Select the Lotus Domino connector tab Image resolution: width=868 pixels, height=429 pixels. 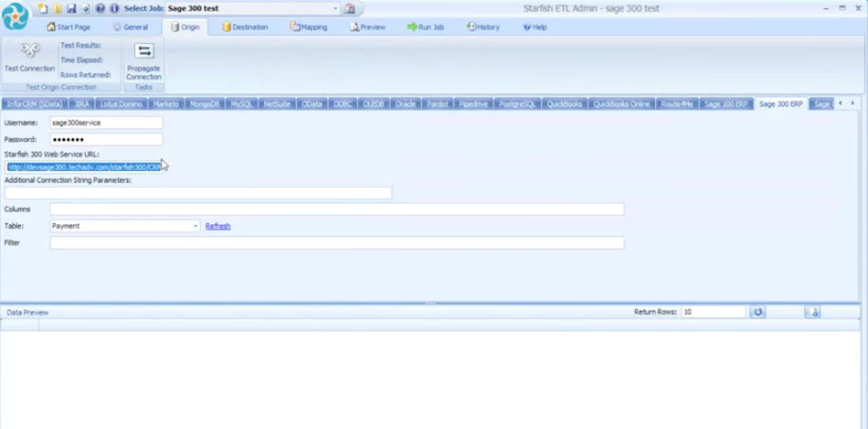[122, 104]
